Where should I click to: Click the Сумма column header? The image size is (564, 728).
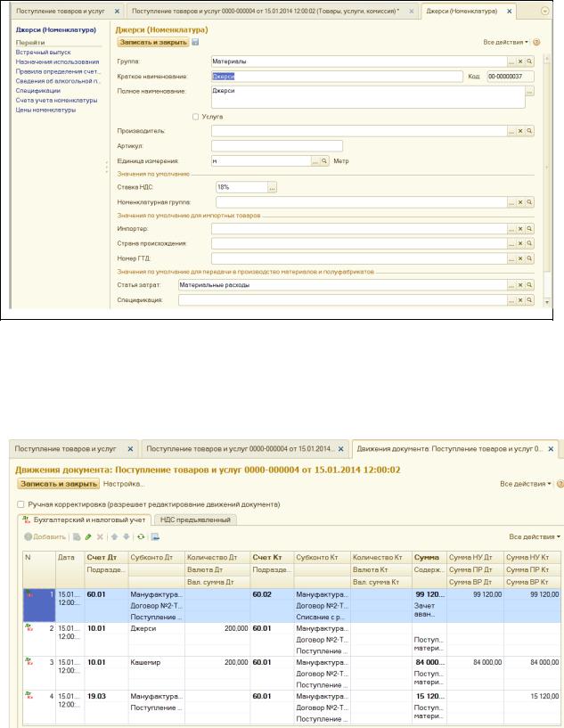point(429,557)
